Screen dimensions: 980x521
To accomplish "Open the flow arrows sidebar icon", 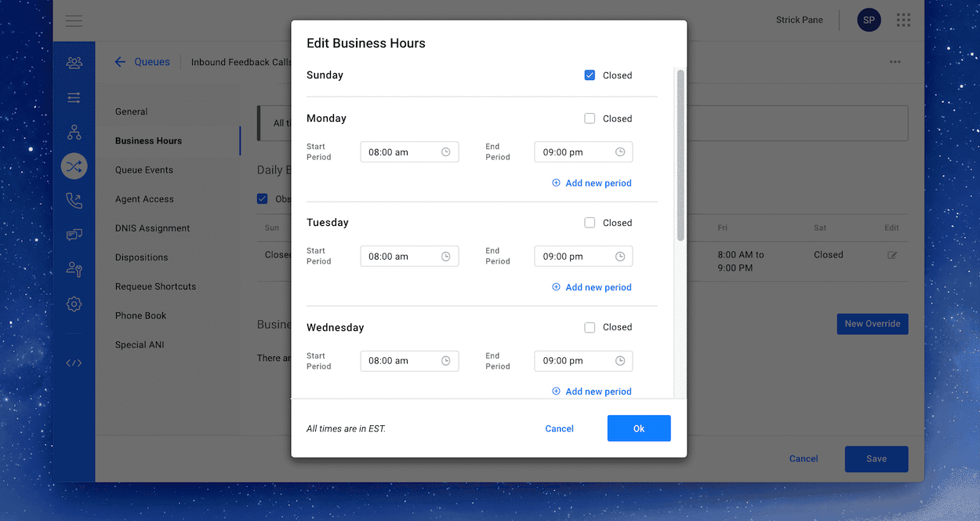I will coord(74,98).
